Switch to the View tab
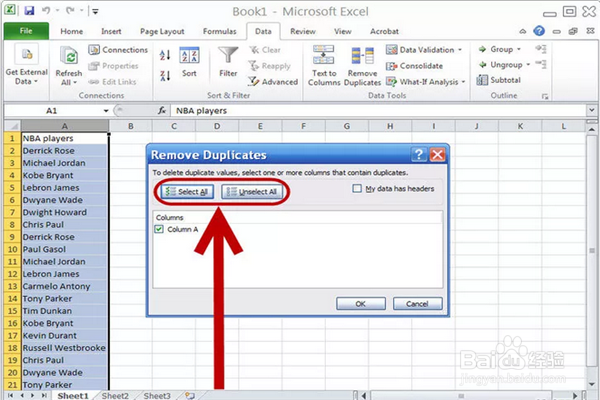This screenshot has width=600, height=400. pyautogui.click(x=342, y=31)
